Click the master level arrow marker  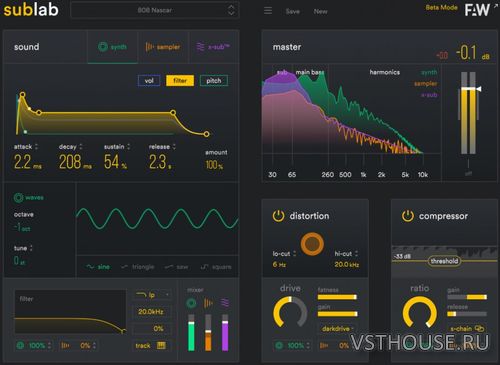479,89
